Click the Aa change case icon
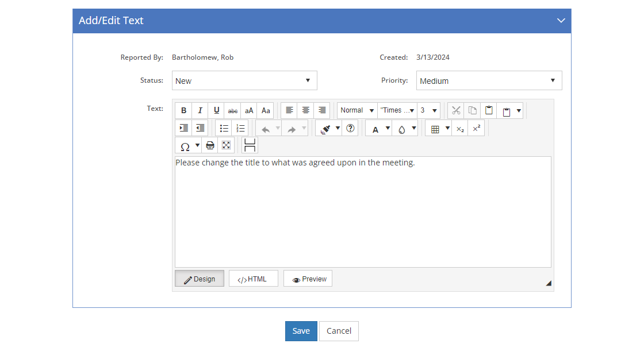This screenshot has height=355, width=644. point(266,110)
